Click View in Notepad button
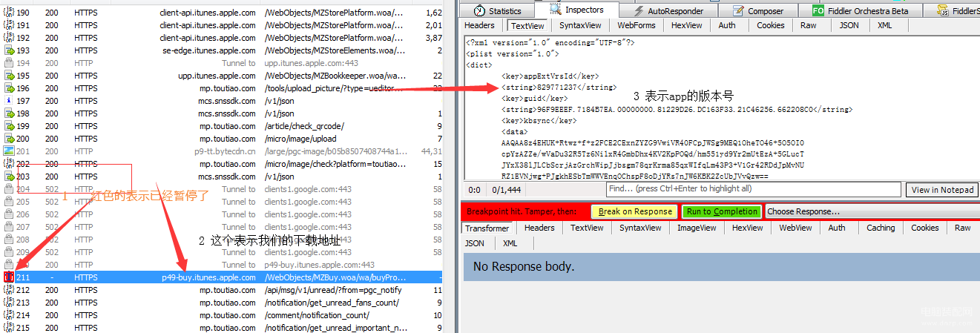Image resolution: width=980 pixels, height=333 pixels. [x=942, y=190]
